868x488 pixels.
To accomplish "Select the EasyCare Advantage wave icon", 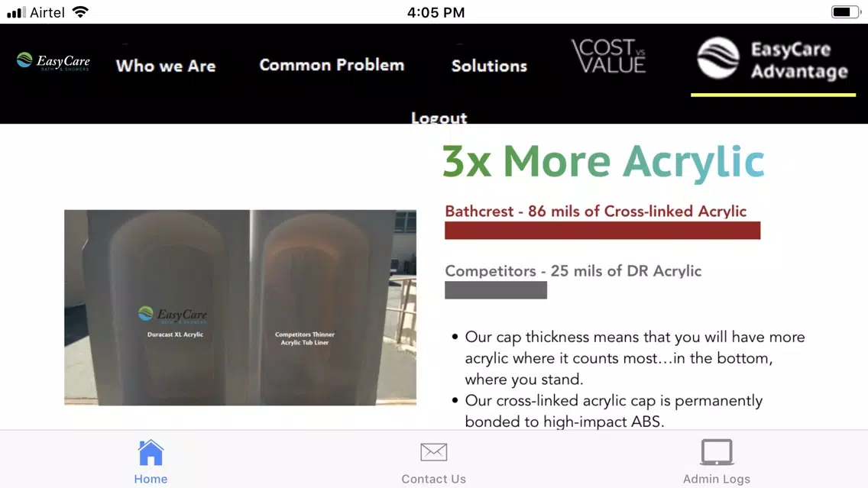I will (x=718, y=58).
